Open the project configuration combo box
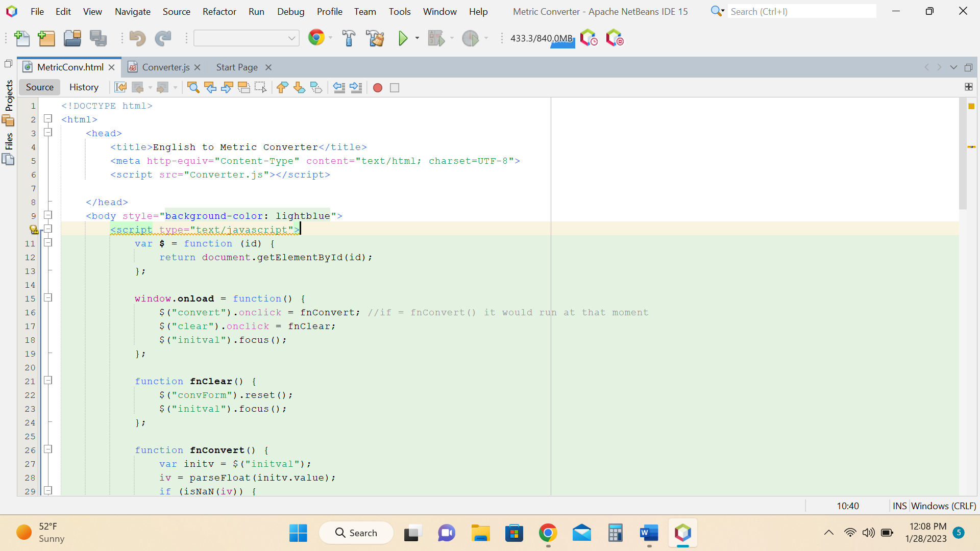The image size is (980, 551). tap(246, 38)
